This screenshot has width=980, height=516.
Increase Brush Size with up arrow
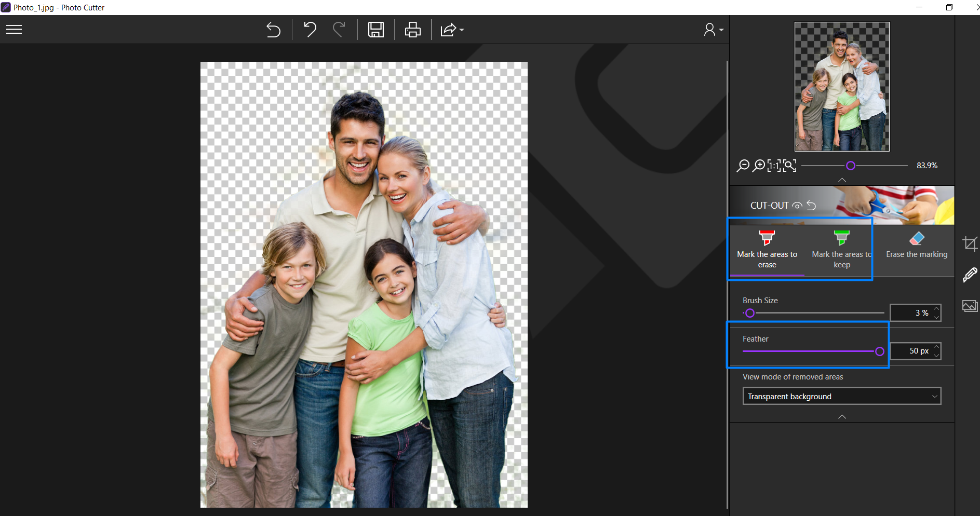(936, 308)
